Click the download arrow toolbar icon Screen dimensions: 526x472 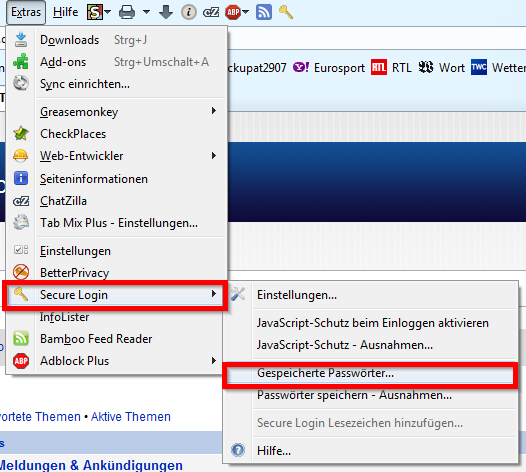(x=166, y=12)
